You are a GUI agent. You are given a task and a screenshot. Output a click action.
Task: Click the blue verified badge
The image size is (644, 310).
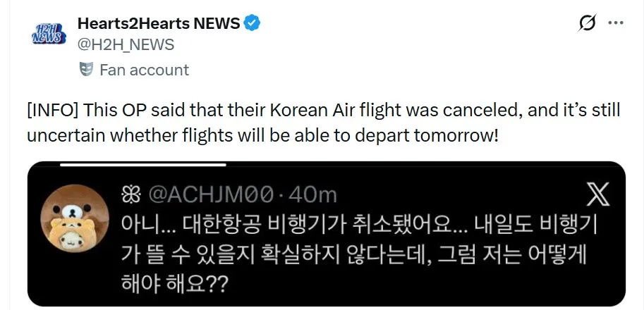252,23
